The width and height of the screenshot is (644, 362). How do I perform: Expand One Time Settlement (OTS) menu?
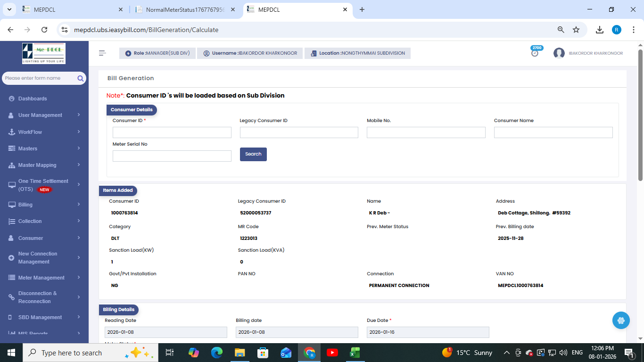43,185
